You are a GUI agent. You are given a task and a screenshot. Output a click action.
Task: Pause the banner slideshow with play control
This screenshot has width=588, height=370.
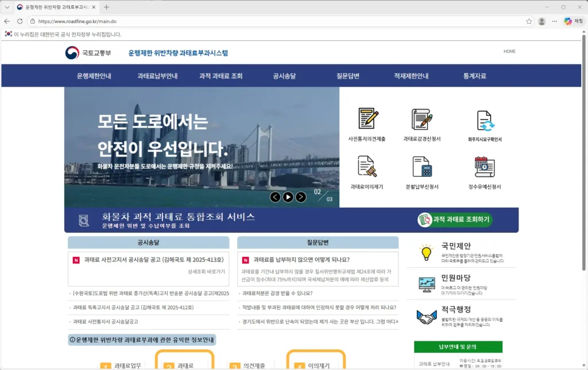(x=288, y=197)
